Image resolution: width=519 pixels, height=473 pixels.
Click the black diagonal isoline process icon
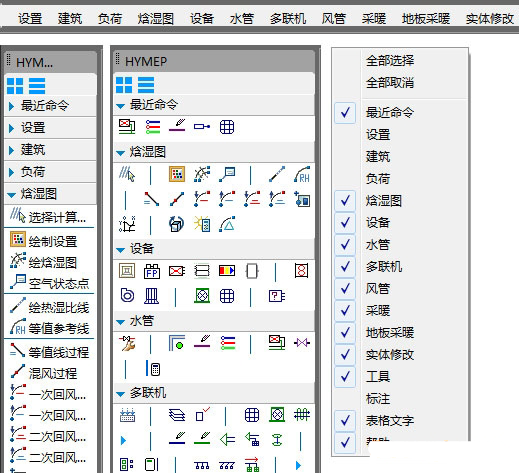point(152,199)
